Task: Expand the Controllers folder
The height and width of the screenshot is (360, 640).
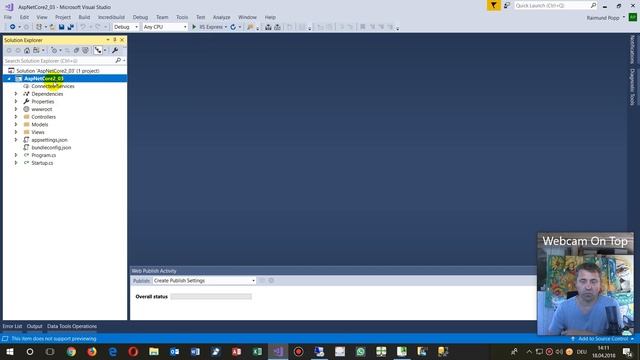Action: click(x=16, y=117)
